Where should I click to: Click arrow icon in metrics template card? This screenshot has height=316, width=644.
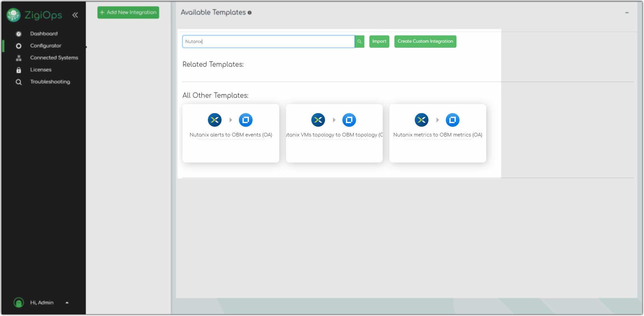pyautogui.click(x=437, y=120)
